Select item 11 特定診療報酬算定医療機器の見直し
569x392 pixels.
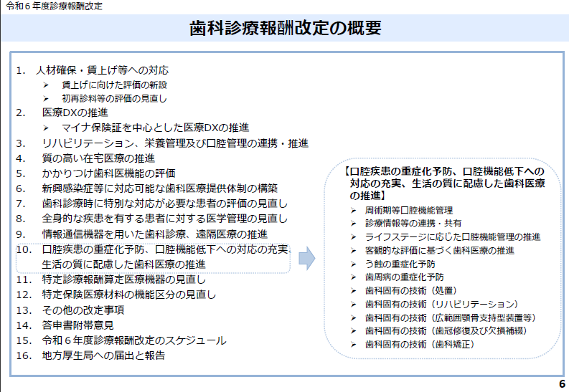click(x=123, y=279)
